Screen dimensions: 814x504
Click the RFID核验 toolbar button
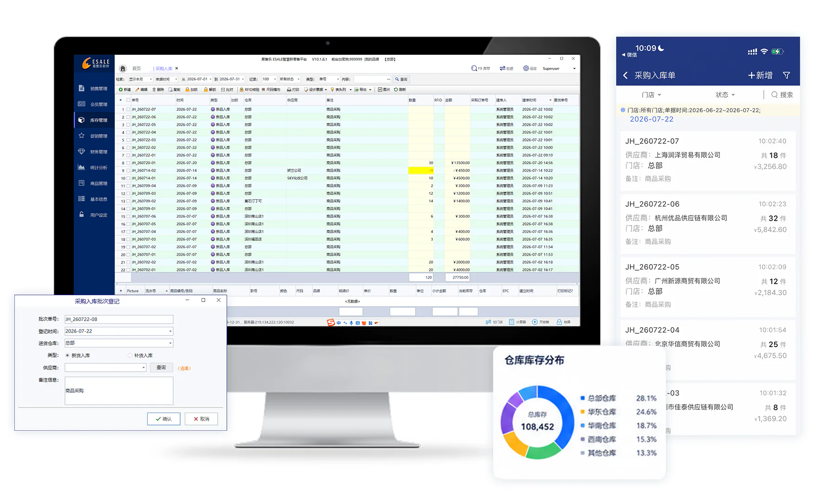(x=249, y=90)
